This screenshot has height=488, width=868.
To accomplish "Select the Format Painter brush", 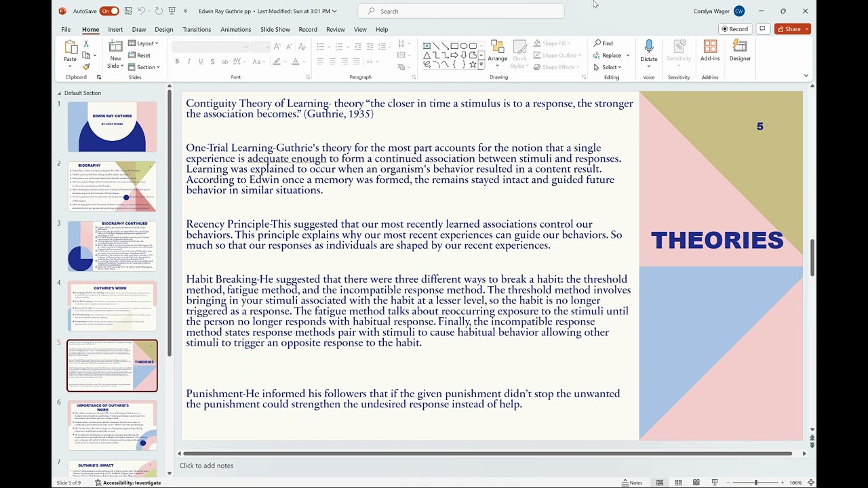I will tap(86, 66).
